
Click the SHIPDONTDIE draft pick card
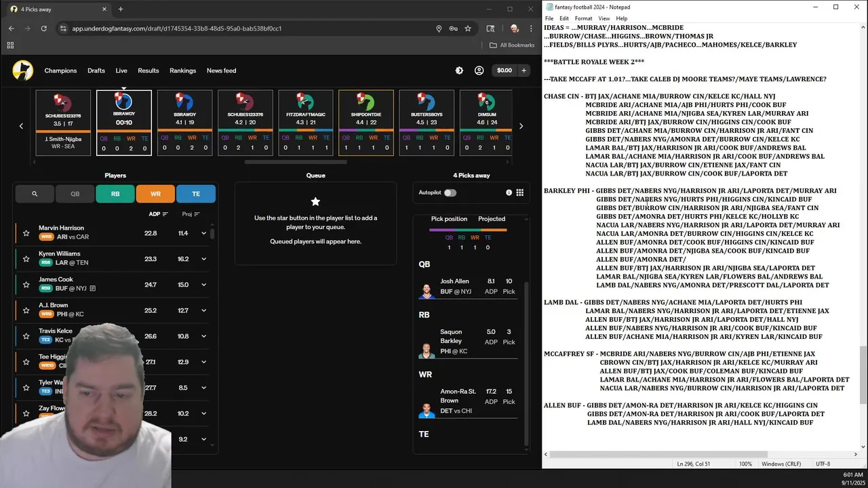[366, 123]
